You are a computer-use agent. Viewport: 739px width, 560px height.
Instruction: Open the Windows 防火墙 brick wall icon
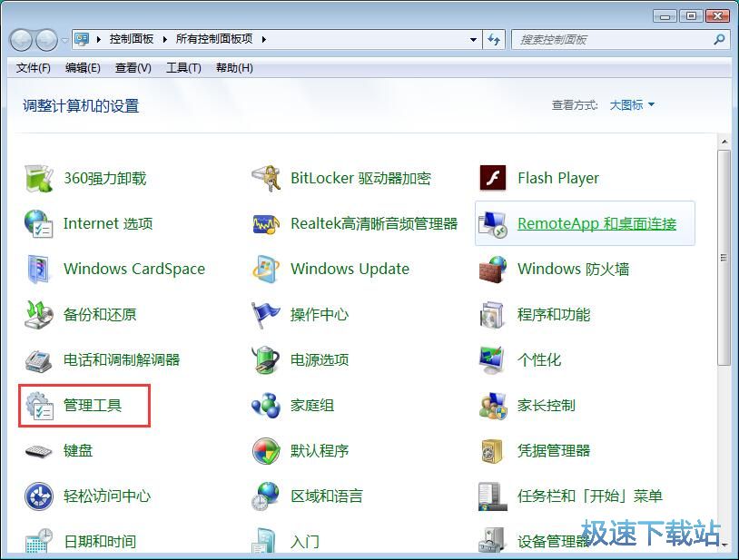coord(492,270)
